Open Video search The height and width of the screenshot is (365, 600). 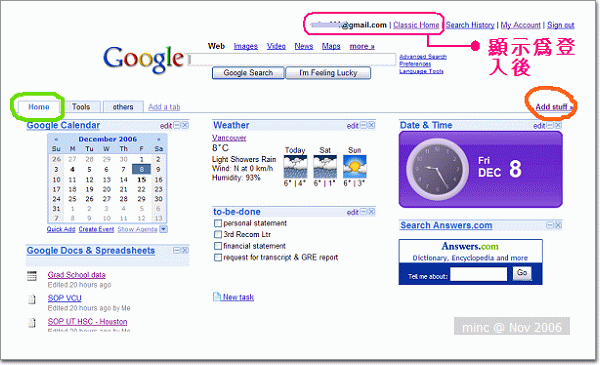(x=276, y=46)
